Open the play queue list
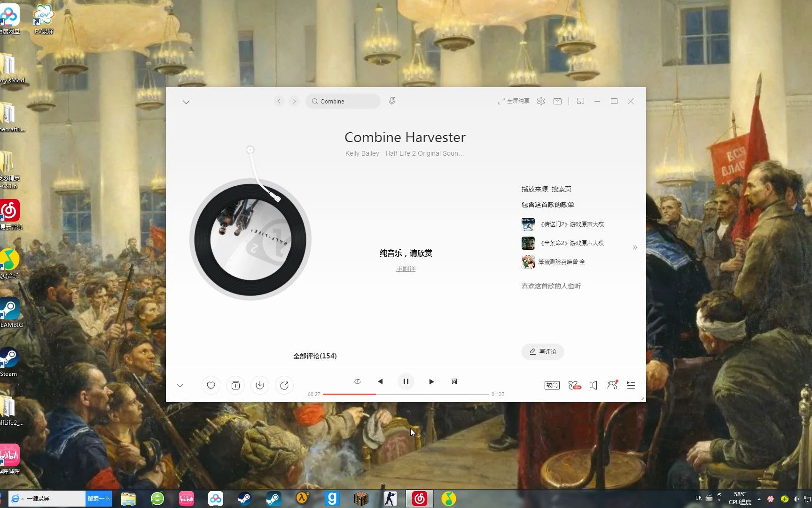Image resolution: width=812 pixels, height=508 pixels. pyautogui.click(x=631, y=385)
